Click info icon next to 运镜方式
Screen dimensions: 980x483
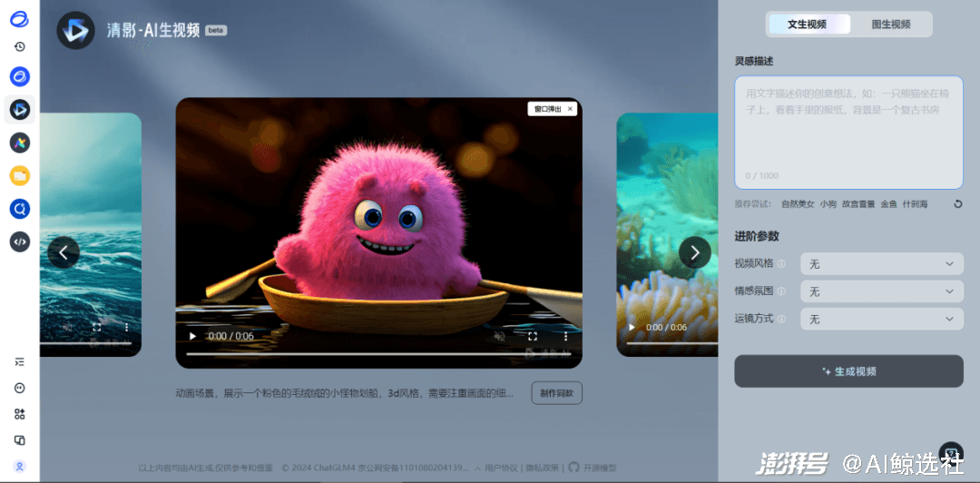point(781,319)
